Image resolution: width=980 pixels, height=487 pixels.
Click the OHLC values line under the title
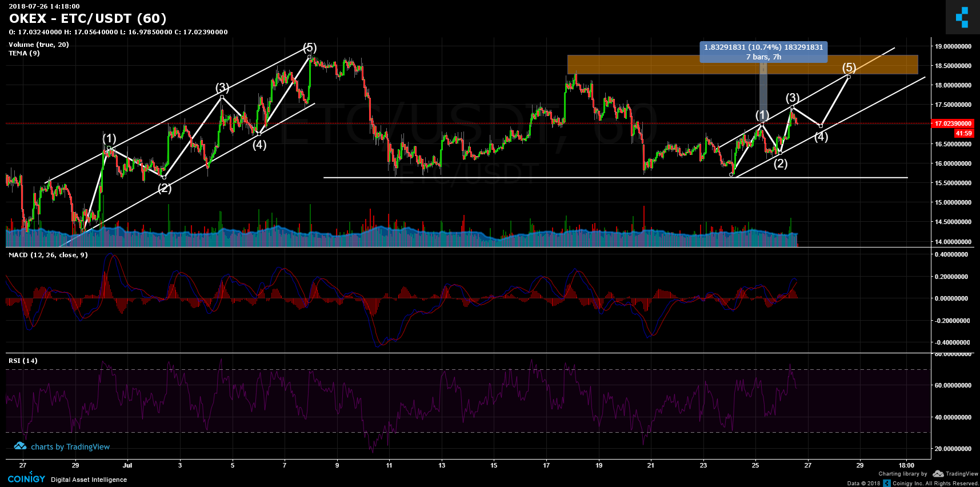click(118, 32)
